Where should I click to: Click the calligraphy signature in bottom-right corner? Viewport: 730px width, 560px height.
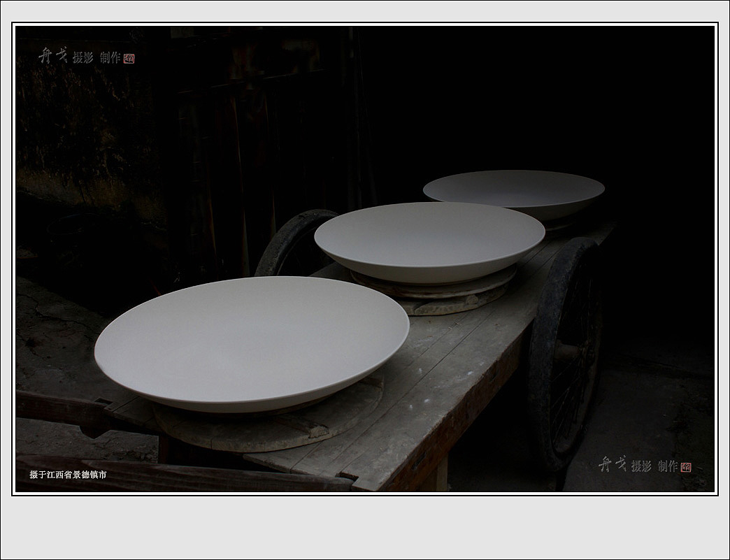613,464
